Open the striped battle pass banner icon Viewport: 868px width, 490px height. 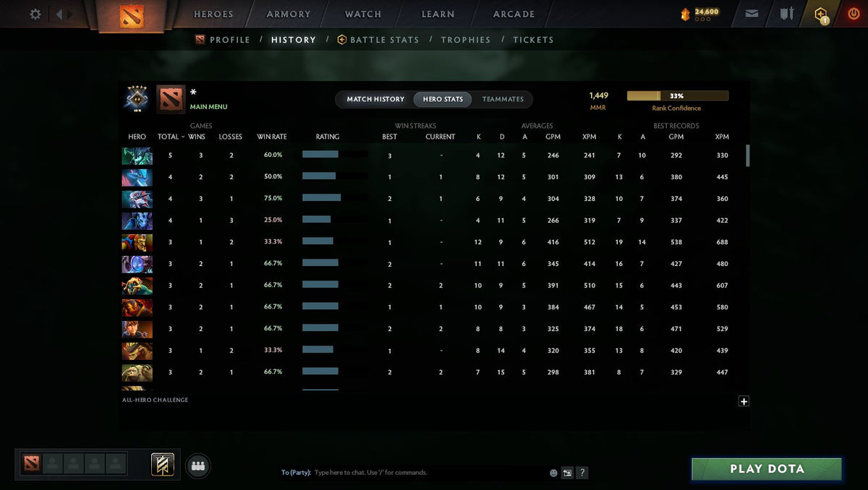click(163, 464)
